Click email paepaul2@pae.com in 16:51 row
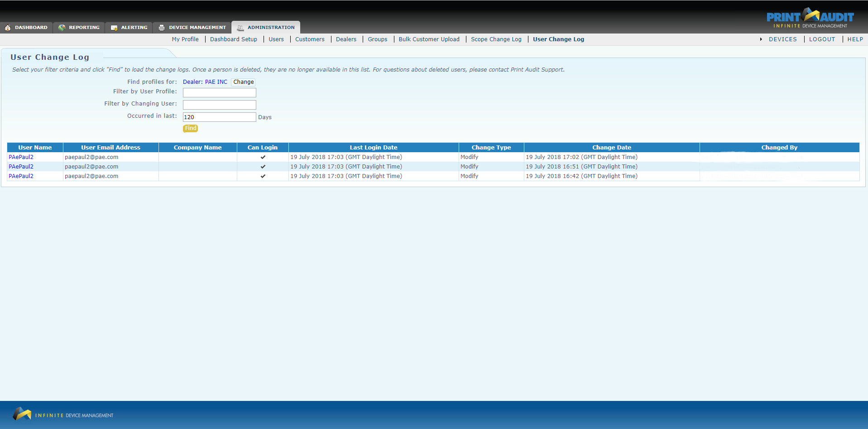Viewport: 868px width, 429px height. coord(91,167)
